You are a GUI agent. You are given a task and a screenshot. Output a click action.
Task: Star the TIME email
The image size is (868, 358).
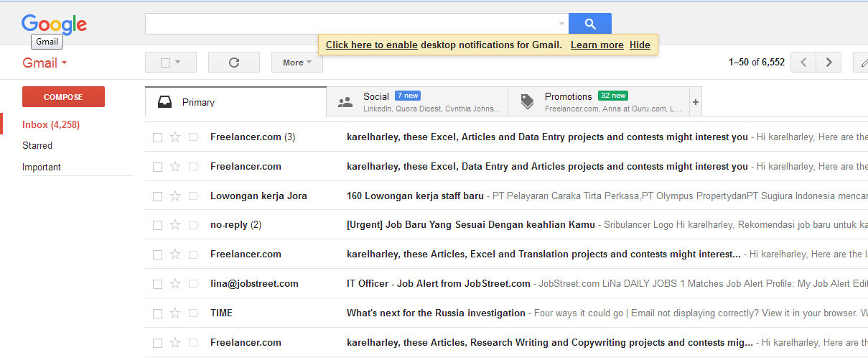(x=175, y=313)
